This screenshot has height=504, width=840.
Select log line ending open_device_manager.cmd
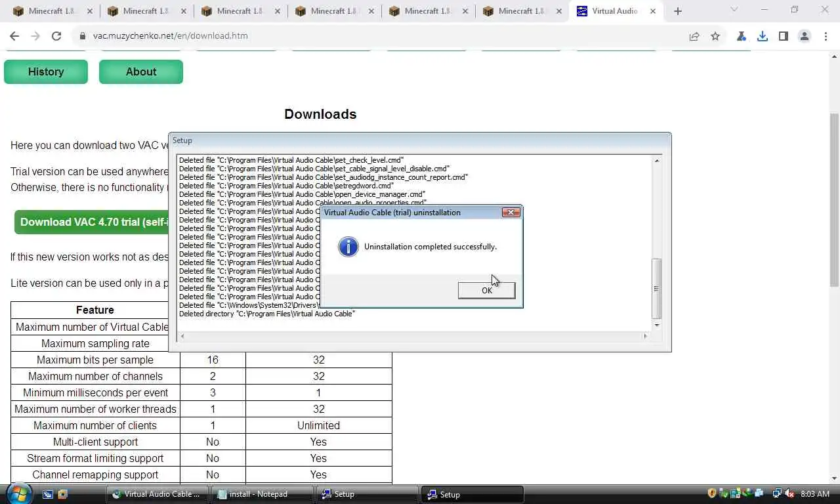[x=302, y=194]
